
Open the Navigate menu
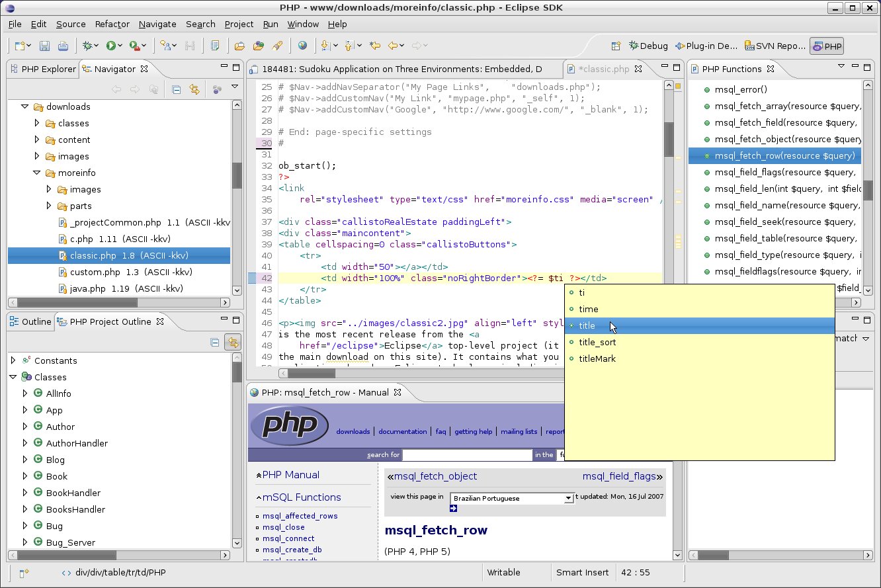click(x=157, y=24)
